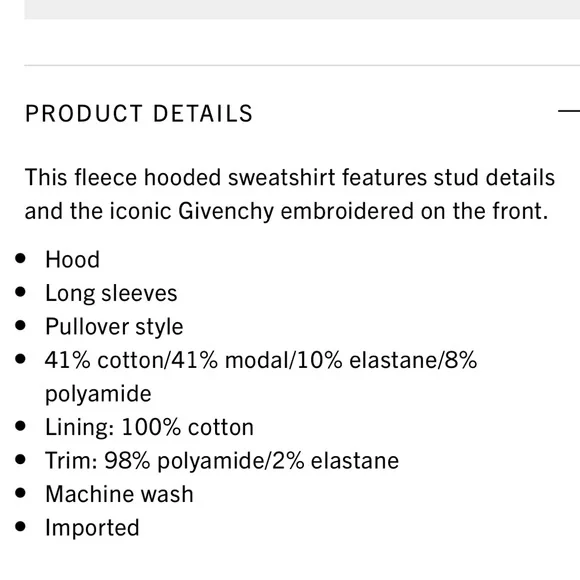Click the 'Long sleeves' list item
The image size is (580, 580).
tap(111, 293)
